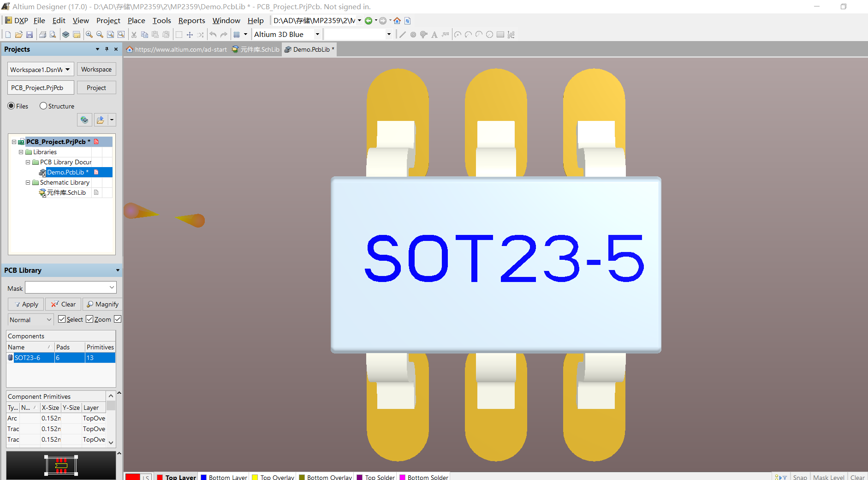Open the Normal mask mode dropdown

49,319
